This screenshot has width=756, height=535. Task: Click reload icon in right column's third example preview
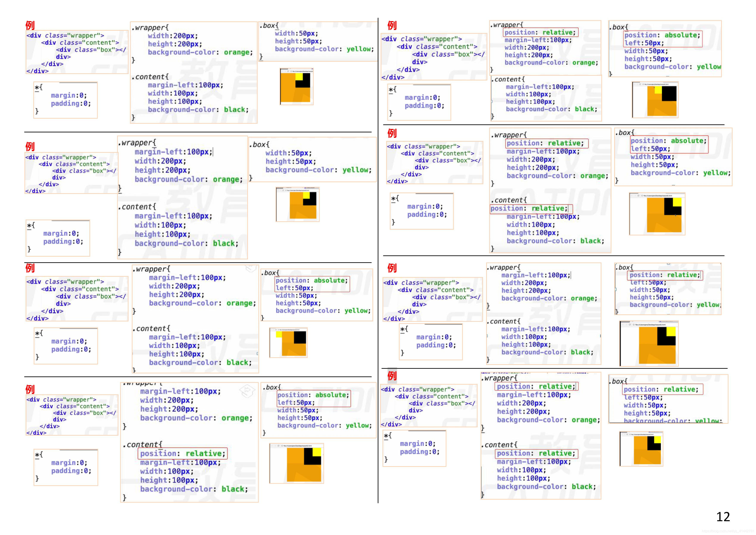pyautogui.click(x=630, y=325)
